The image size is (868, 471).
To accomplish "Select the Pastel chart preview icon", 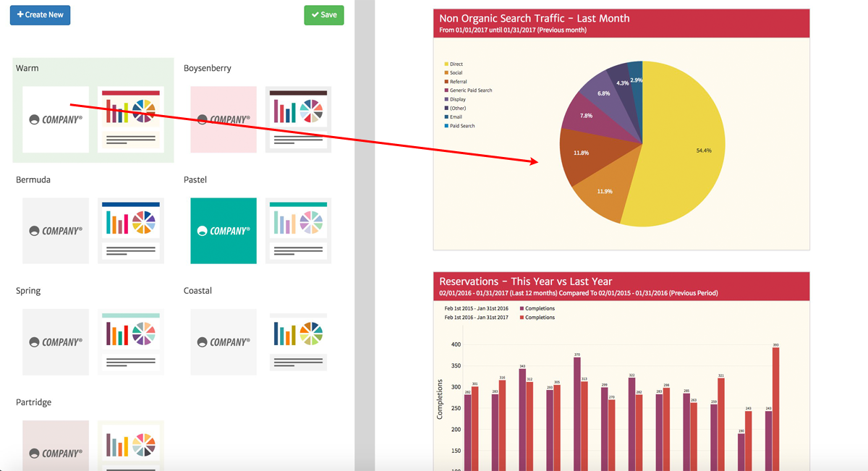I will pyautogui.click(x=298, y=231).
